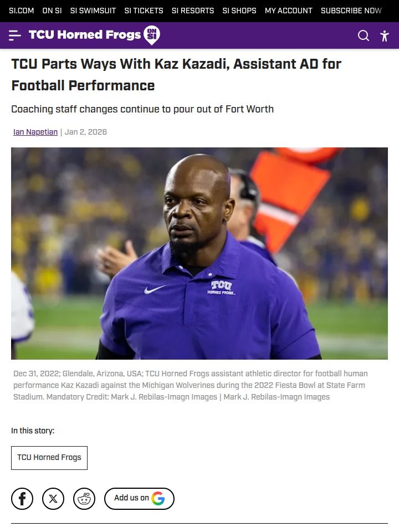Visit SI RESORTS from top navigation
Image resolution: width=399 pixels, height=532 pixels.
193,11
